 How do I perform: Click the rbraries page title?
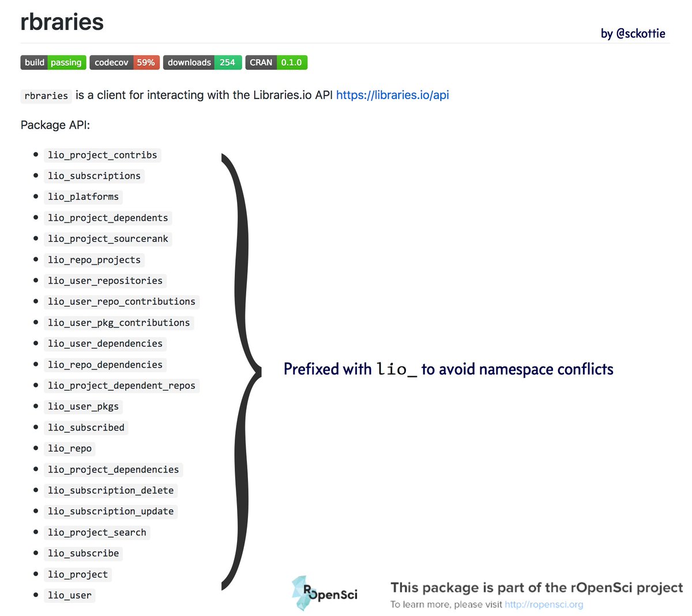click(x=62, y=21)
